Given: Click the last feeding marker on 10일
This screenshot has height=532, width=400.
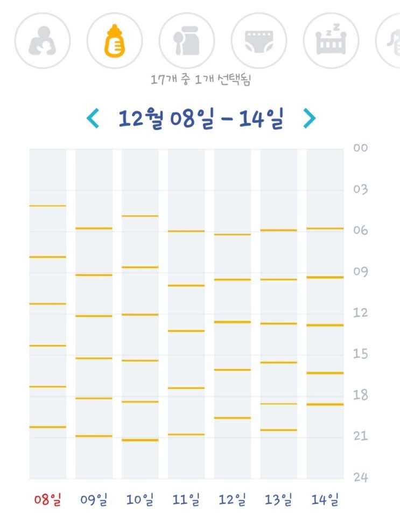Looking at the screenshot, I should [x=141, y=440].
